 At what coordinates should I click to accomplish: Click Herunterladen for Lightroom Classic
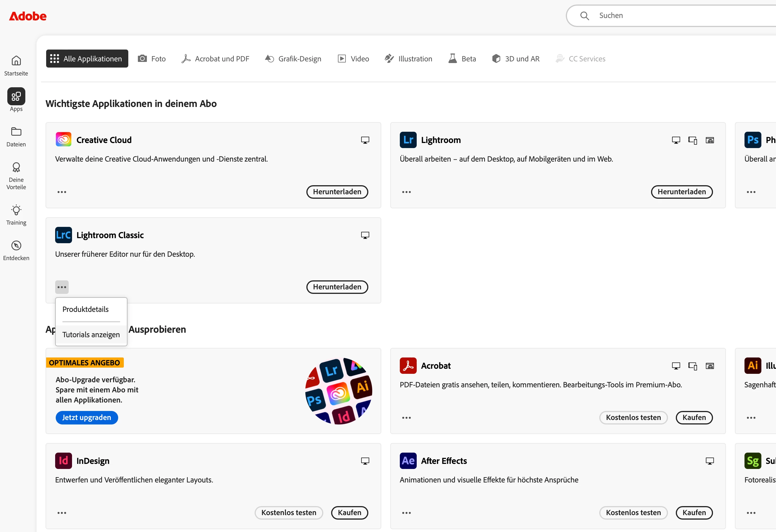[337, 287]
